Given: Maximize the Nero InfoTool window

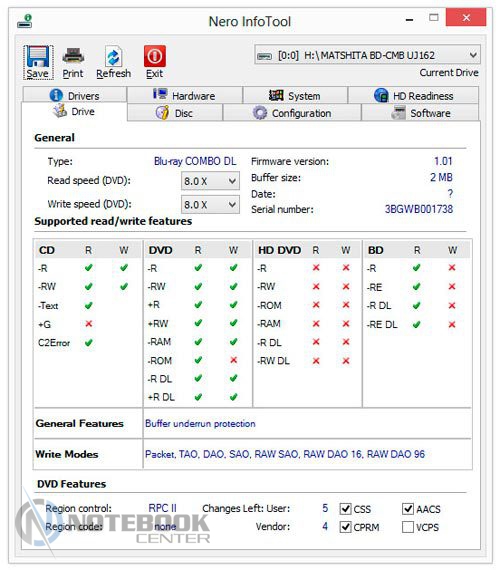Looking at the screenshot, I should tap(433, 17).
